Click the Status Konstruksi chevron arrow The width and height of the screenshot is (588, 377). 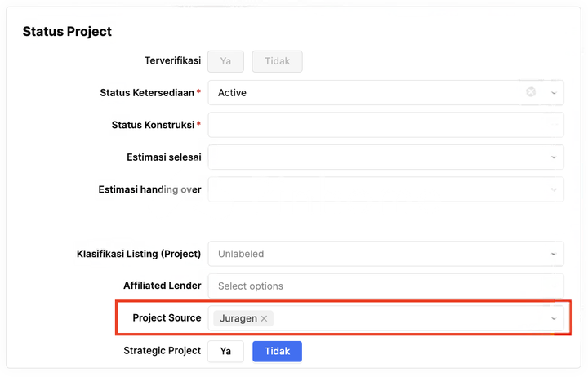tap(553, 125)
